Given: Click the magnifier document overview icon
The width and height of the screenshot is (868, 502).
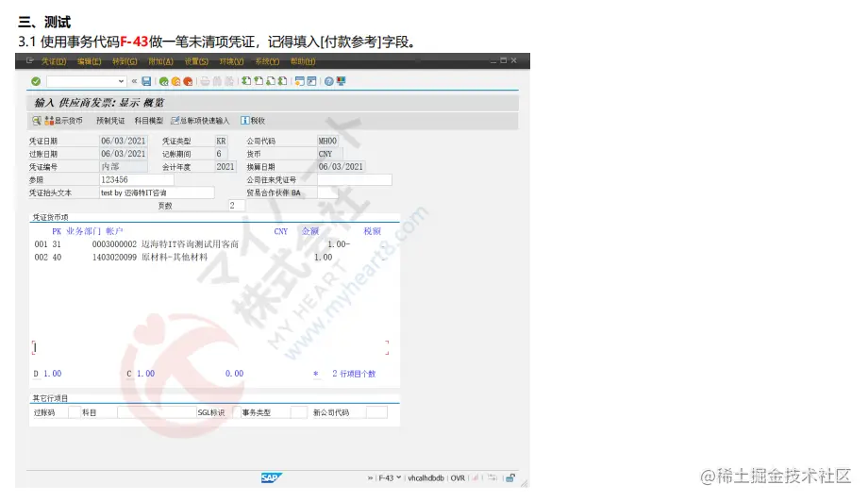Looking at the screenshot, I should click(x=37, y=120).
